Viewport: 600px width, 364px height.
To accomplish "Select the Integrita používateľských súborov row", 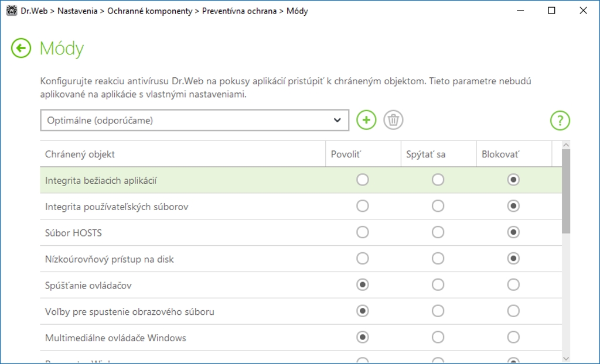I will pos(117,207).
